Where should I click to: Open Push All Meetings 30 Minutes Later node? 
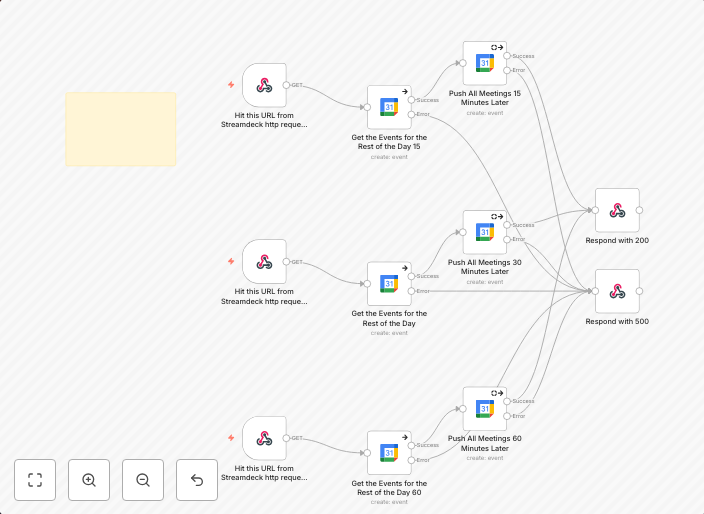(485, 232)
